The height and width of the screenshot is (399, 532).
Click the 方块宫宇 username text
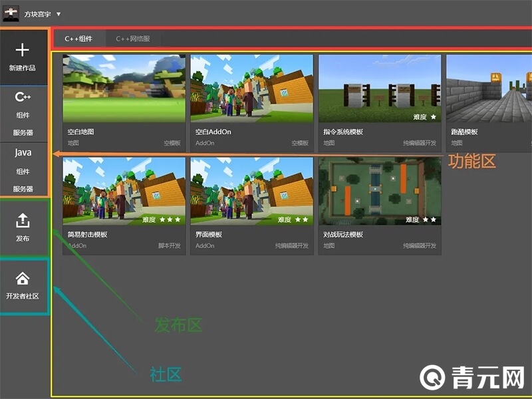tap(37, 14)
